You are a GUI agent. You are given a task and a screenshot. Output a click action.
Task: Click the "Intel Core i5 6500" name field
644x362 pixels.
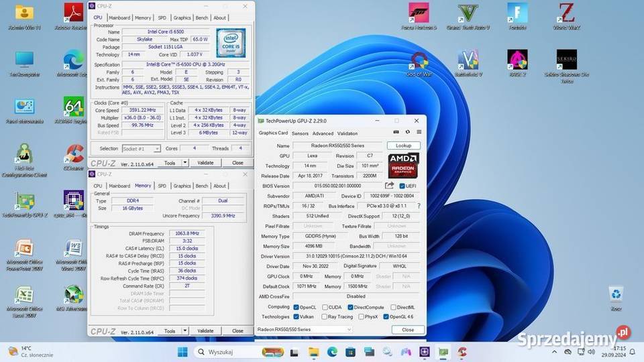point(166,32)
